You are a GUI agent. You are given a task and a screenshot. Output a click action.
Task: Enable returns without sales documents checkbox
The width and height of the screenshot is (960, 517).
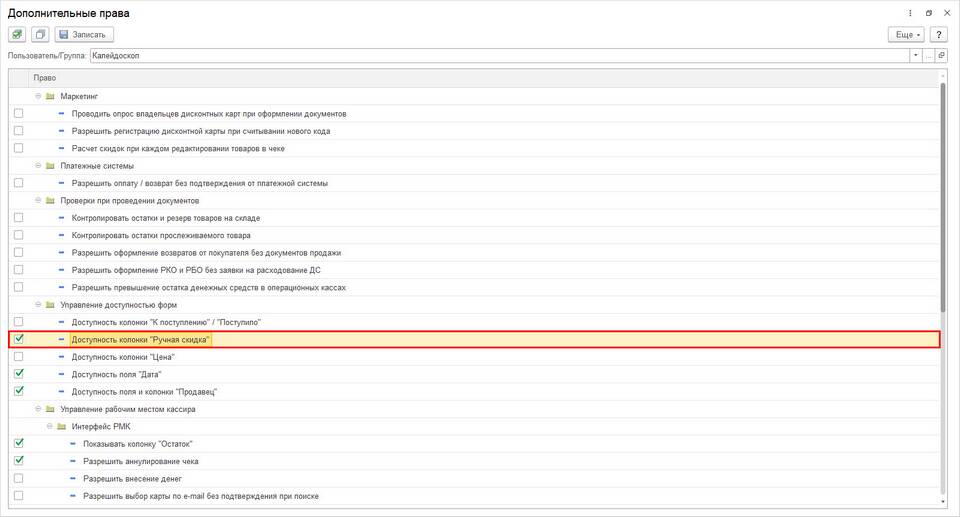tap(19, 252)
